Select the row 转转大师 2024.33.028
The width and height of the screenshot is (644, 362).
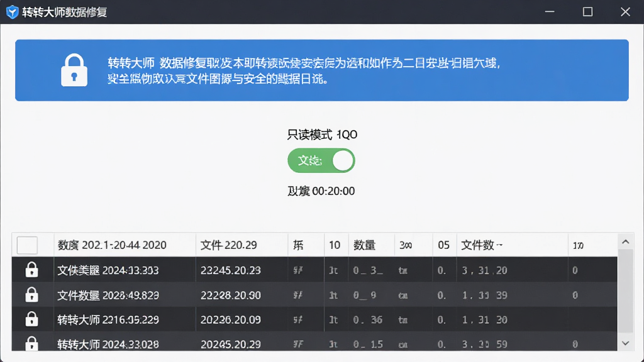(x=314, y=341)
